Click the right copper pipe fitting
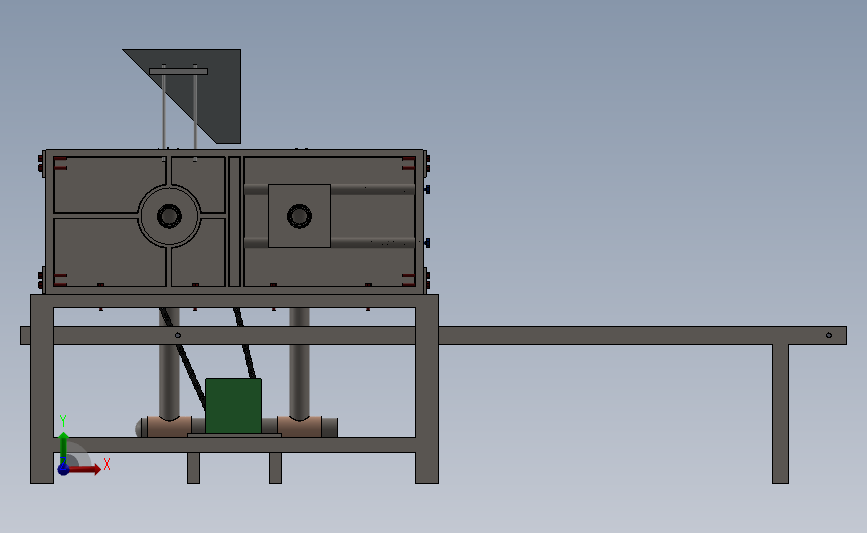Viewport: 867px width, 533px height. [299, 427]
